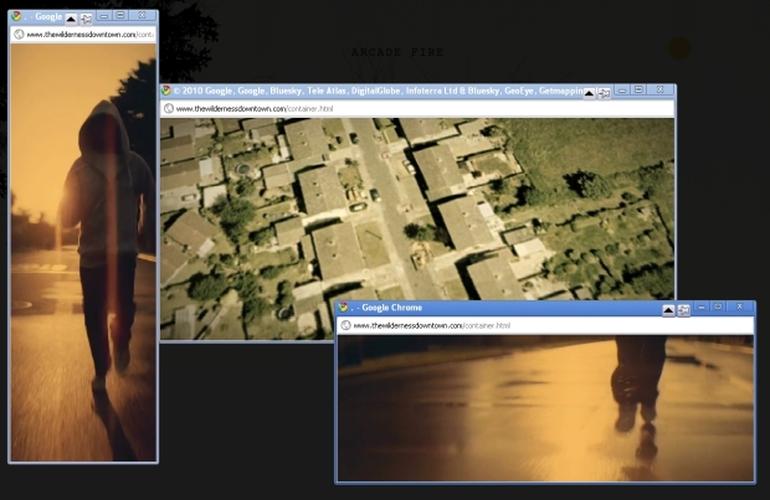
Task: Click the Chrome logo in the satellite map window
Action: click(x=167, y=90)
